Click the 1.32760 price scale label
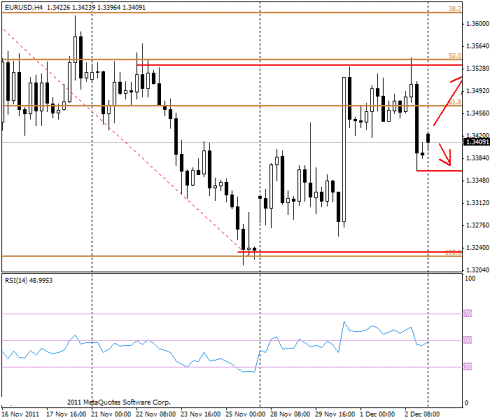The image size is (490, 420). coord(477,225)
